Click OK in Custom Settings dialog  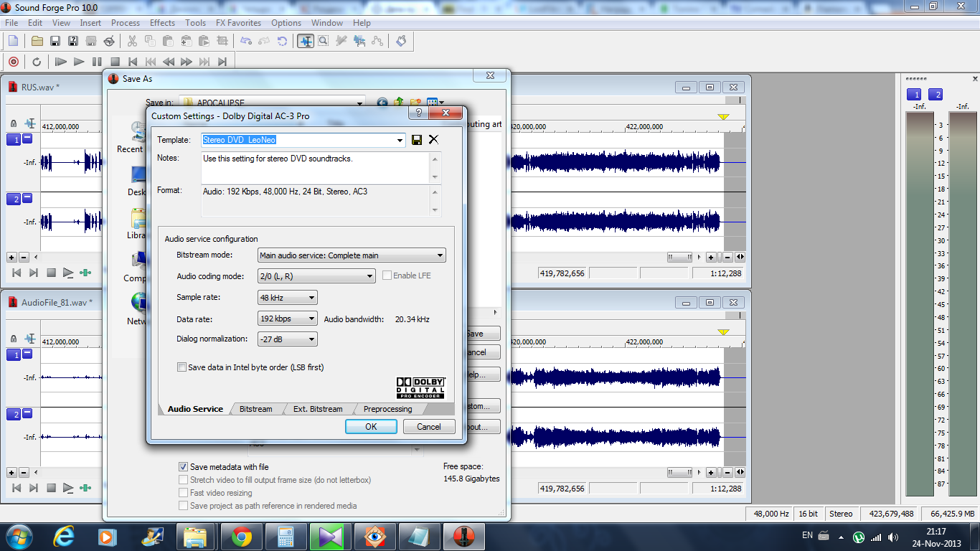click(x=371, y=426)
